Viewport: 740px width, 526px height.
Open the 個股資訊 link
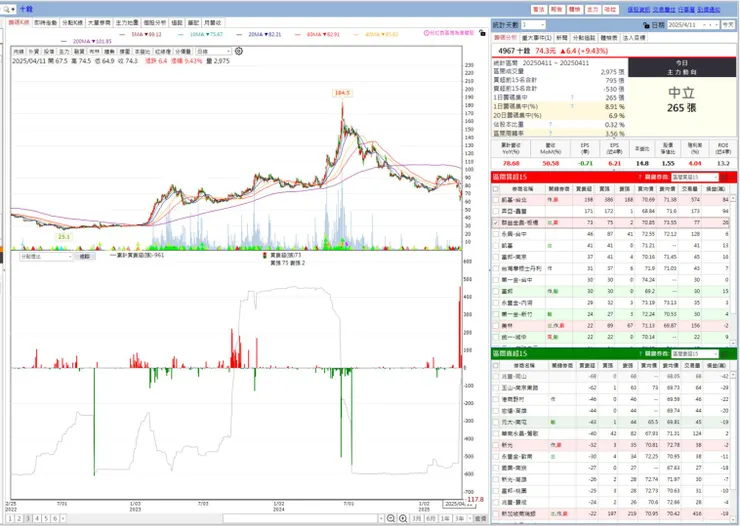[639, 9]
